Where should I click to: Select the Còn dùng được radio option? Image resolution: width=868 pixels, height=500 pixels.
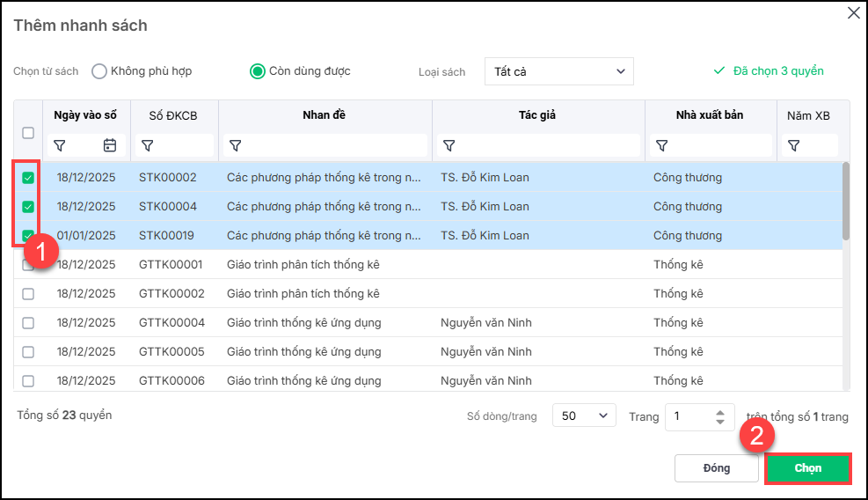click(x=258, y=71)
